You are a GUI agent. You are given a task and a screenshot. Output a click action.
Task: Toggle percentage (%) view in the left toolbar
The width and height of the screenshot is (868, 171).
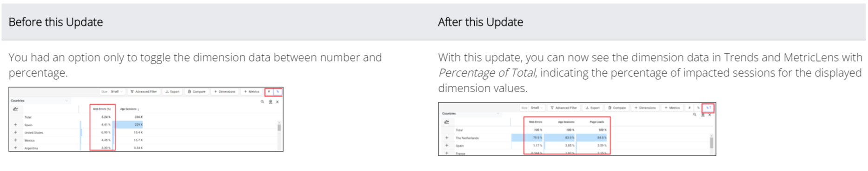point(278,92)
